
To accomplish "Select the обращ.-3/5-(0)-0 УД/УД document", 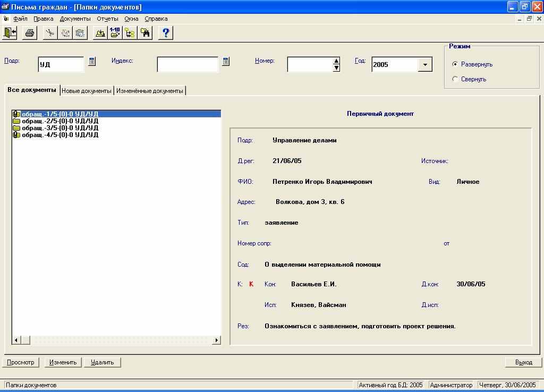I will pyautogui.click(x=60, y=128).
